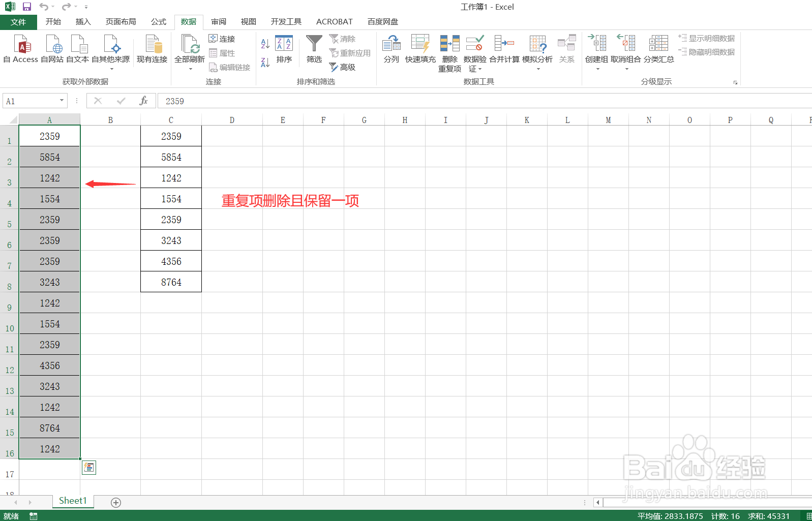The width and height of the screenshot is (812, 521).
Task: Switch to the 开始 tab
Action: point(53,22)
